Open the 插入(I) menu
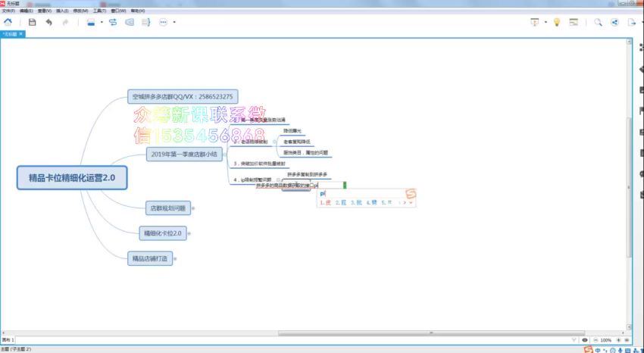Image resolution: width=644 pixels, height=353 pixels. tap(62, 11)
